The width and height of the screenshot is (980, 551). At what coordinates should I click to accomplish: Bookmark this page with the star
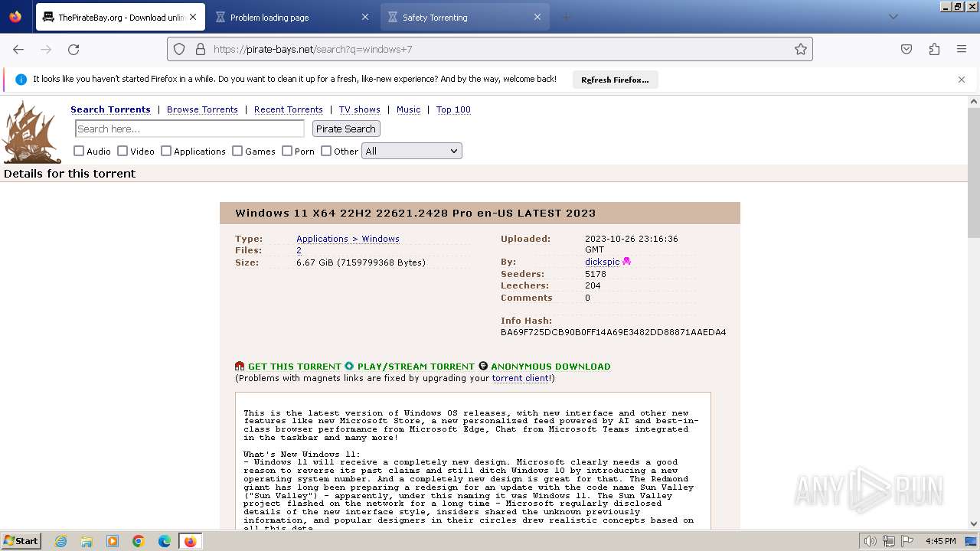coord(801,49)
